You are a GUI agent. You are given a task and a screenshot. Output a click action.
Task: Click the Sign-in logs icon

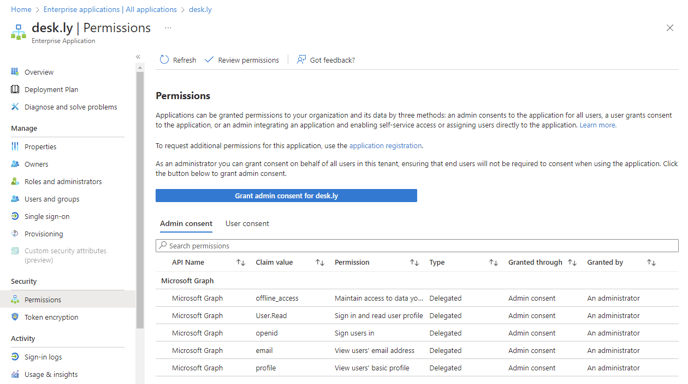coord(15,357)
